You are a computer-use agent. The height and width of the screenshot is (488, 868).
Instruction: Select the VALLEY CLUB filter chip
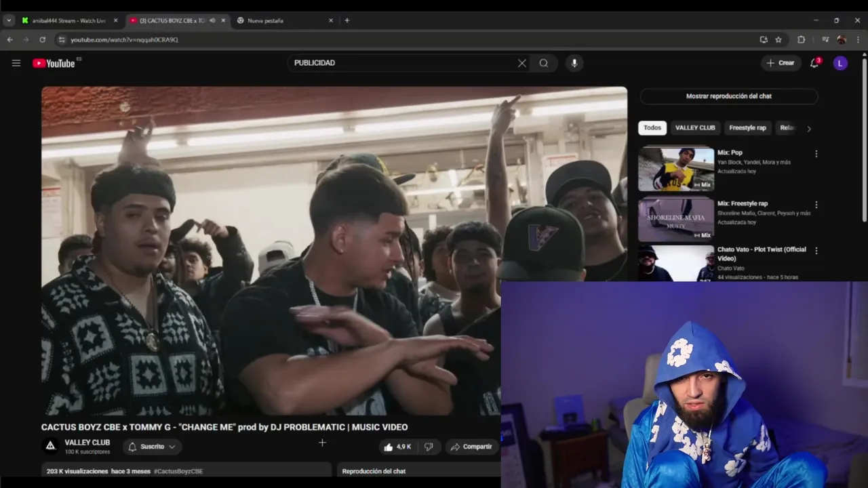pos(695,127)
